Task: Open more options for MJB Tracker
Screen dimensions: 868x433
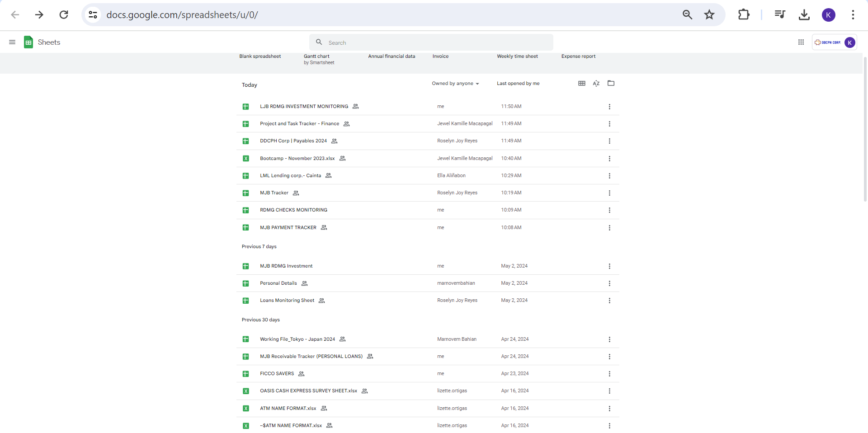Action: tap(609, 193)
